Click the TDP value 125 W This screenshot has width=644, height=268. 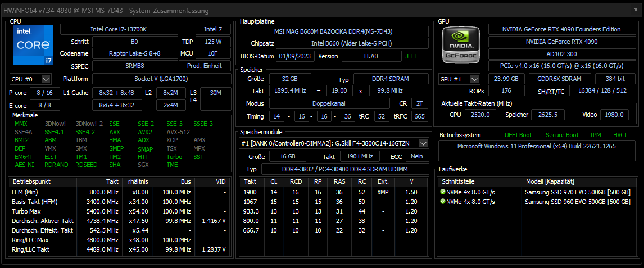(213, 42)
